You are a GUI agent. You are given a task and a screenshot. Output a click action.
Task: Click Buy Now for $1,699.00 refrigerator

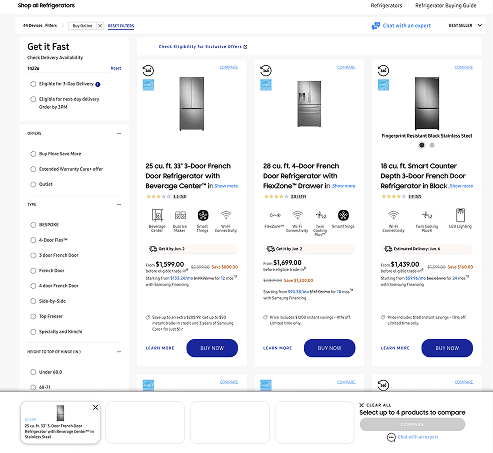click(x=330, y=348)
